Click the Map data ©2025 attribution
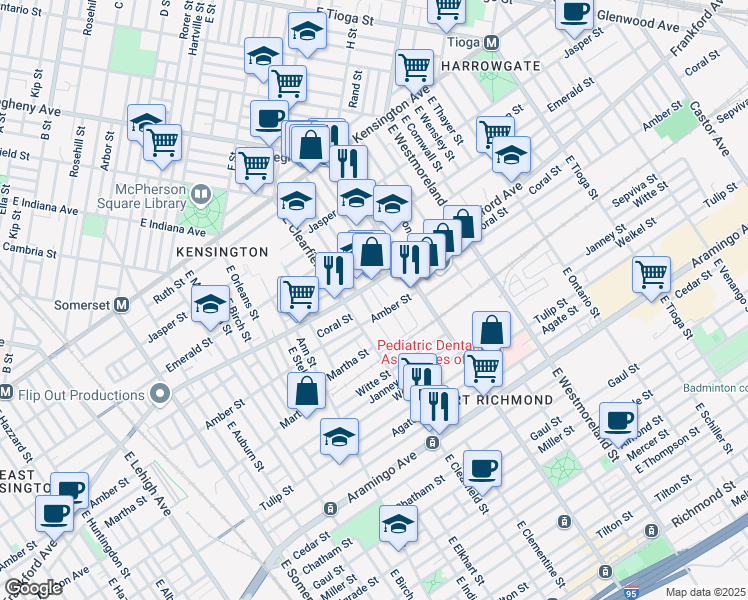Screen dimensions: 748x600 pos(706,592)
